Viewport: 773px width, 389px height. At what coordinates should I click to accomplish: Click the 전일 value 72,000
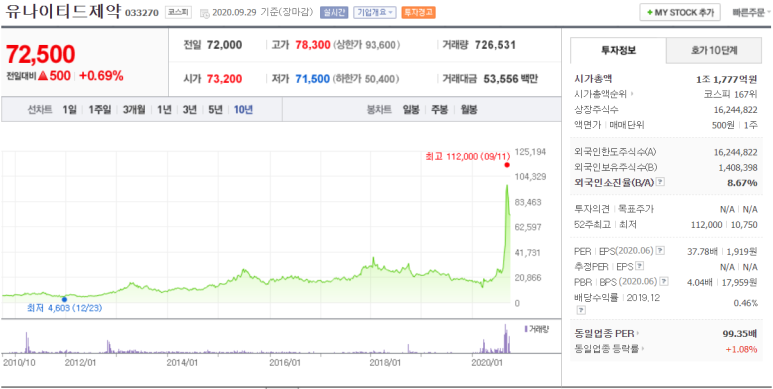(224, 45)
